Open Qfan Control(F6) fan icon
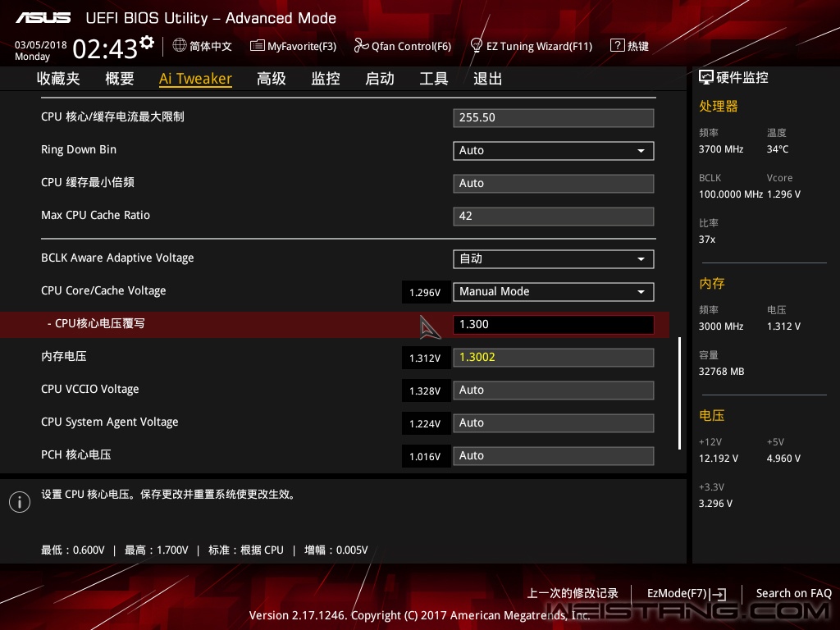Image resolution: width=840 pixels, height=630 pixels. tap(361, 46)
